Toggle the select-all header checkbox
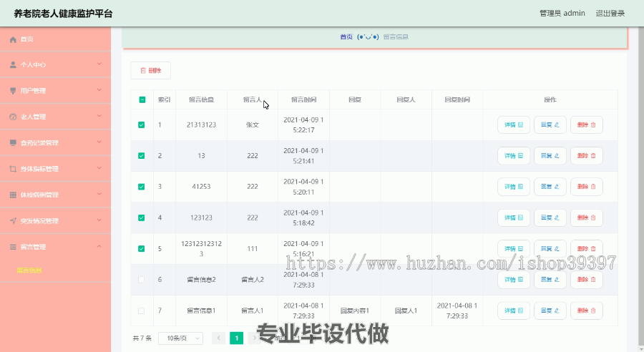The height and width of the screenshot is (352, 644). (x=142, y=100)
